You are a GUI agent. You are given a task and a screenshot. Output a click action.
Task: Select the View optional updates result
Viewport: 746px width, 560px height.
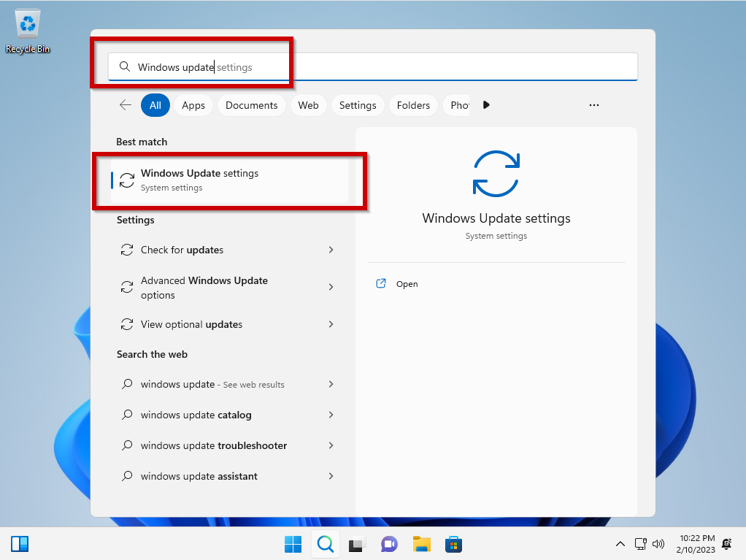(228, 324)
